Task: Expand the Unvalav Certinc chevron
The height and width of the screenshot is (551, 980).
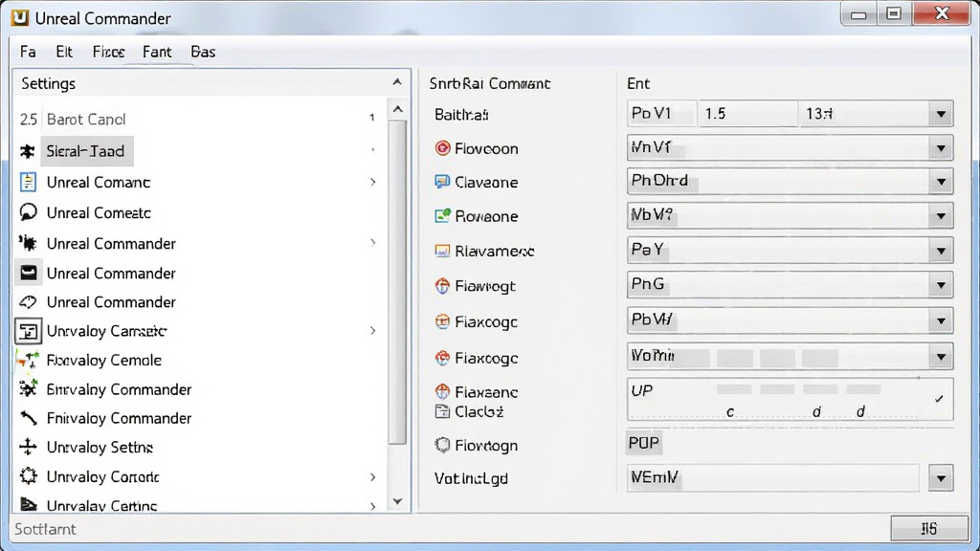Action: pyautogui.click(x=372, y=505)
